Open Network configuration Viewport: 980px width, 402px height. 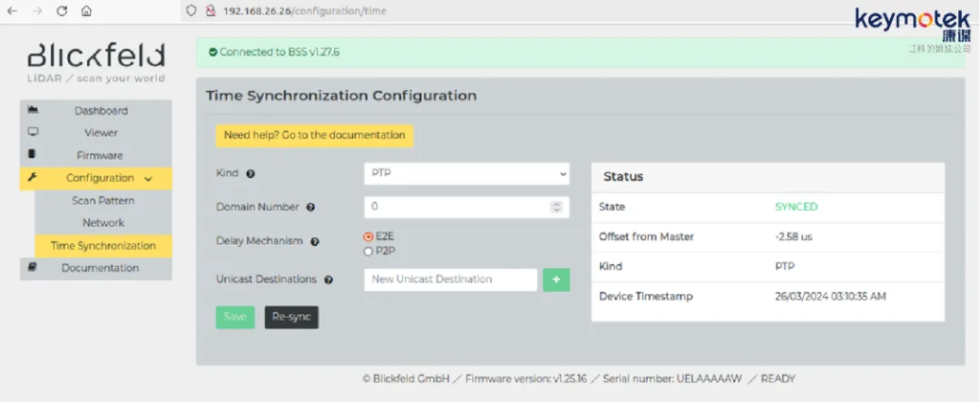point(103,223)
